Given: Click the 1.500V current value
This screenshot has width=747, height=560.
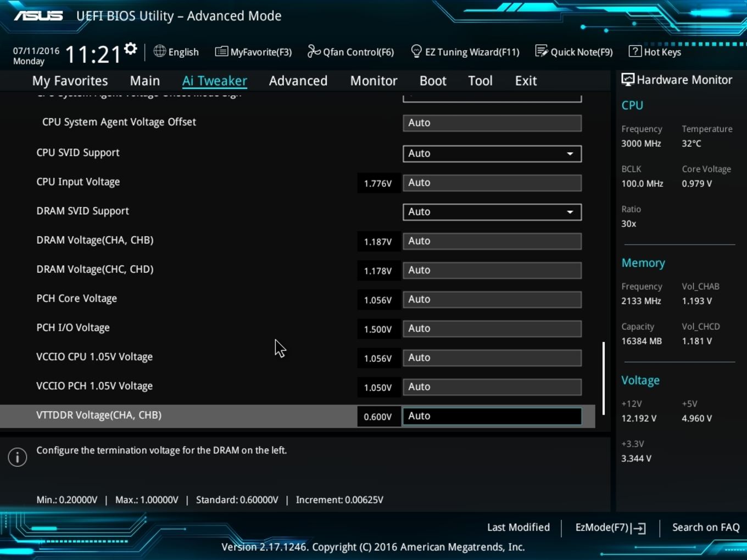Looking at the screenshot, I should tap(378, 329).
